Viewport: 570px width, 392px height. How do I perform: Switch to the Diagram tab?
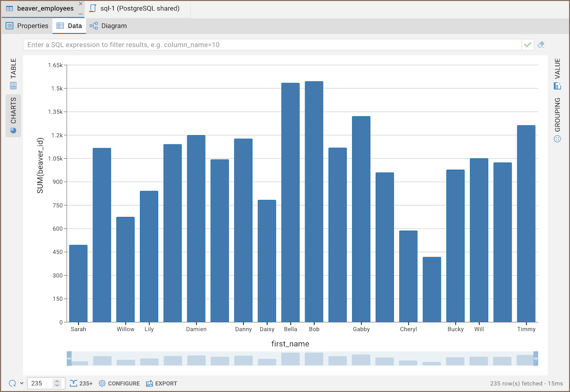coord(108,26)
